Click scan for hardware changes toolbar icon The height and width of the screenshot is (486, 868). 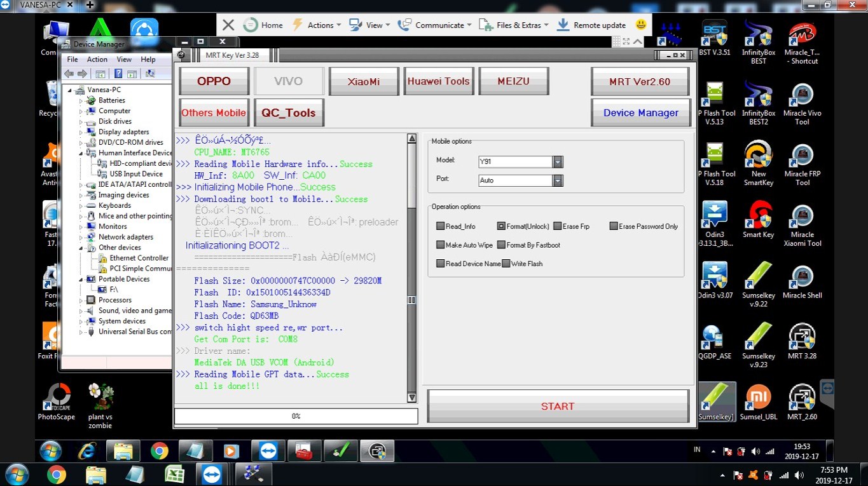click(x=150, y=74)
